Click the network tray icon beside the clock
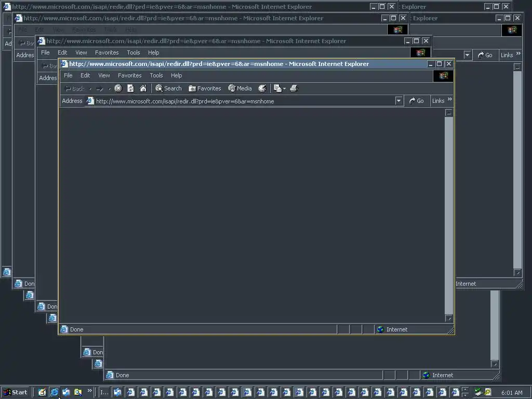This screenshot has width=532, height=399. click(478, 392)
